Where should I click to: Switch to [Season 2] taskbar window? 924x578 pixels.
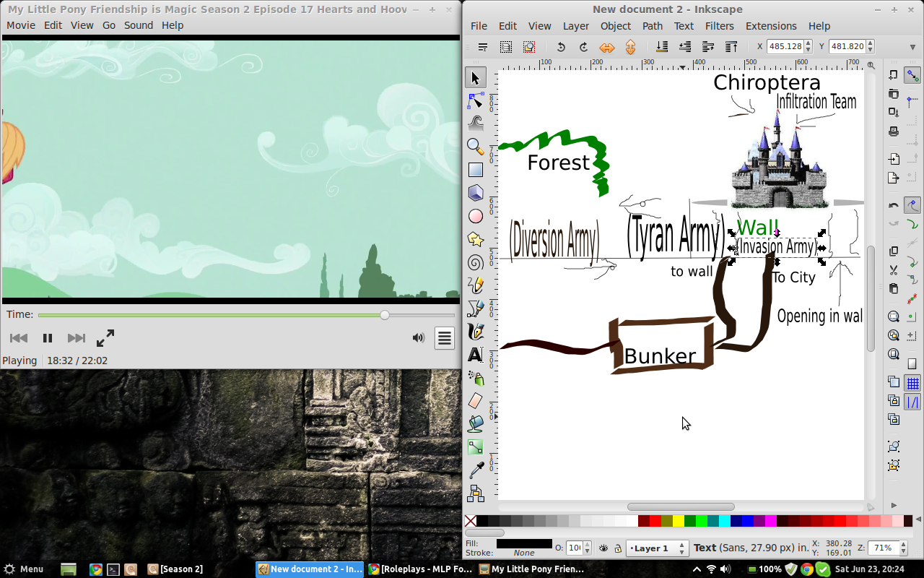point(175,569)
